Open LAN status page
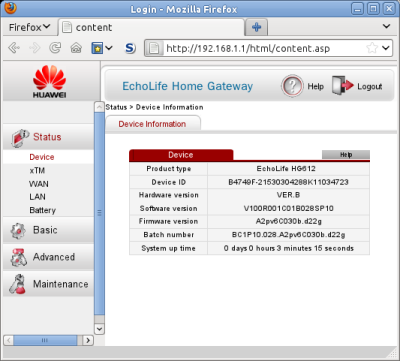The width and height of the screenshot is (400, 361). pyautogui.click(x=37, y=197)
